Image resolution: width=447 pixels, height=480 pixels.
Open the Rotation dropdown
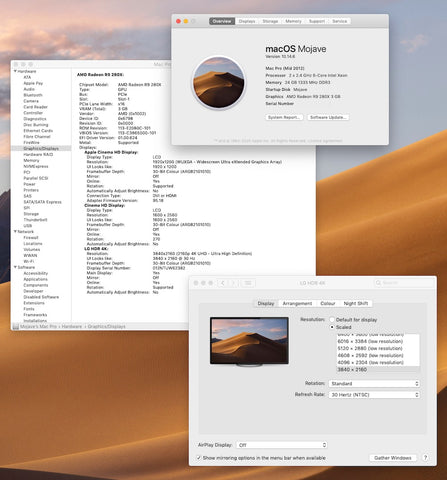click(374, 384)
